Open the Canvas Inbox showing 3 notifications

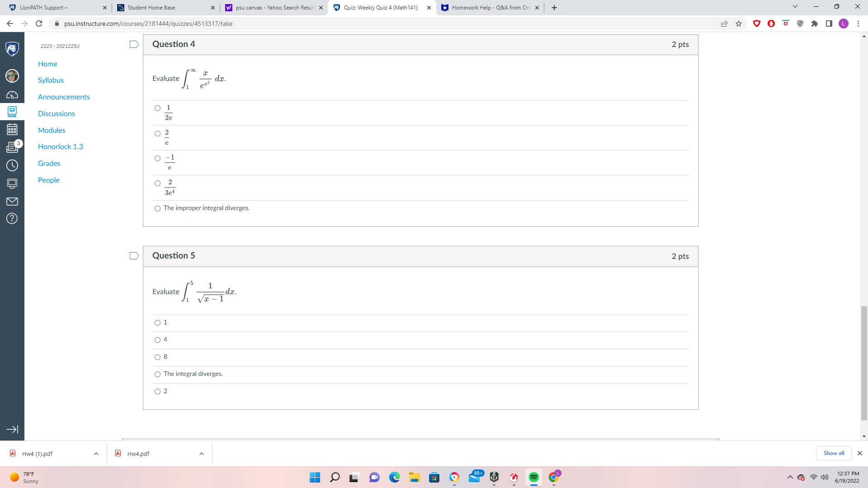tap(12, 147)
